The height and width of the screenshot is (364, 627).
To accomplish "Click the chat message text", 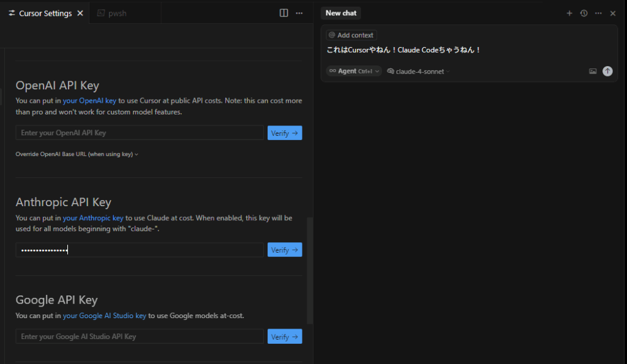I will [x=404, y=50].
